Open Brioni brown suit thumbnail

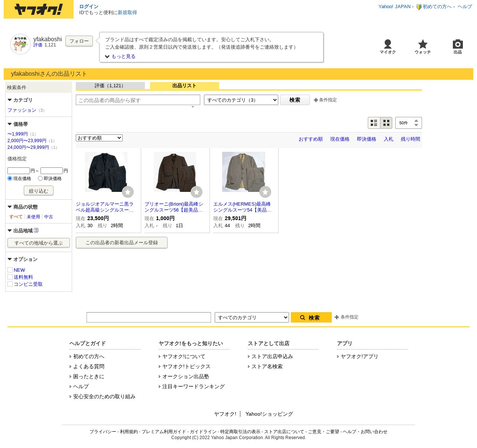(175, 172)
